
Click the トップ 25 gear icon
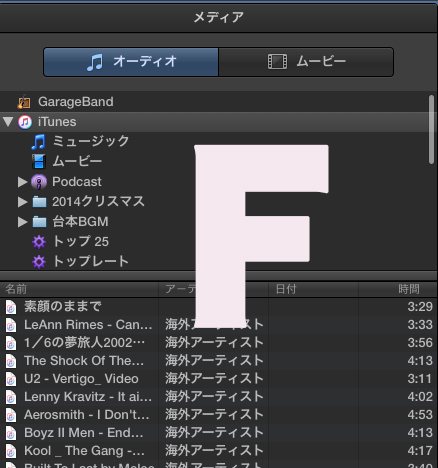39,242
